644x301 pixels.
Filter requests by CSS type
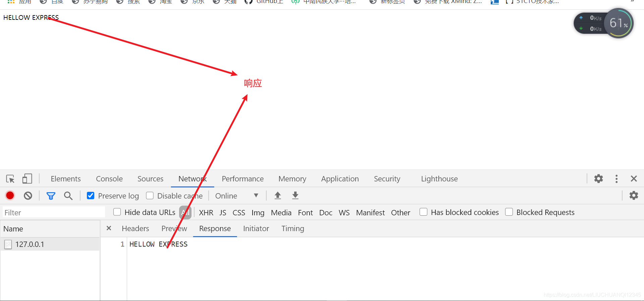pos(239,213)
